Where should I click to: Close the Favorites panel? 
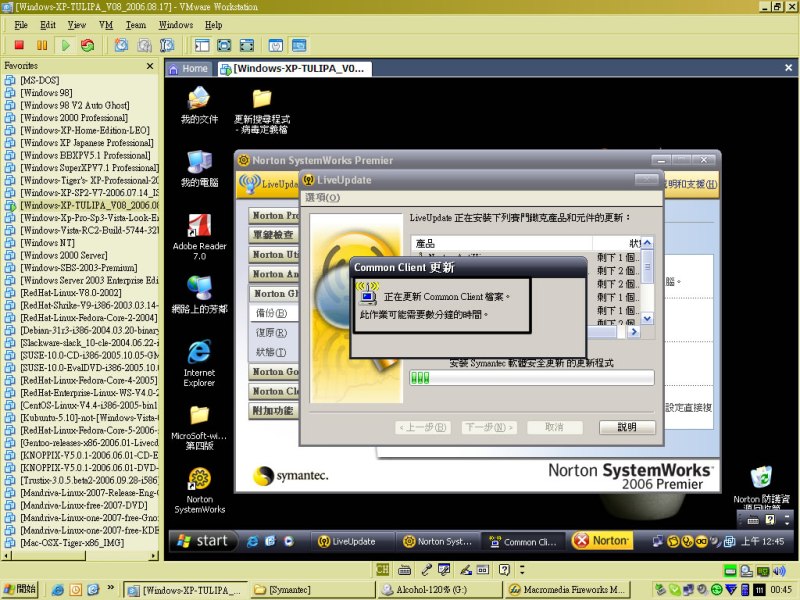point(150,66)
